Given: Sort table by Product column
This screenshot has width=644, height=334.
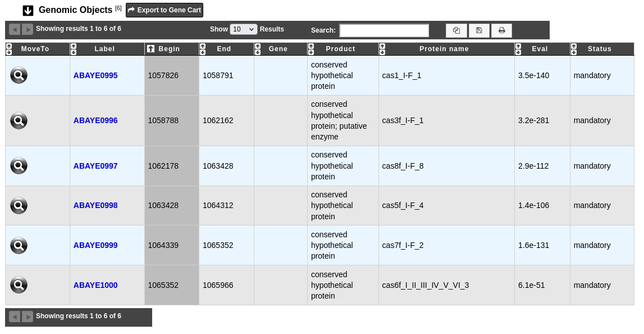Looking at the screenshot, I should (x=343, y=49).
